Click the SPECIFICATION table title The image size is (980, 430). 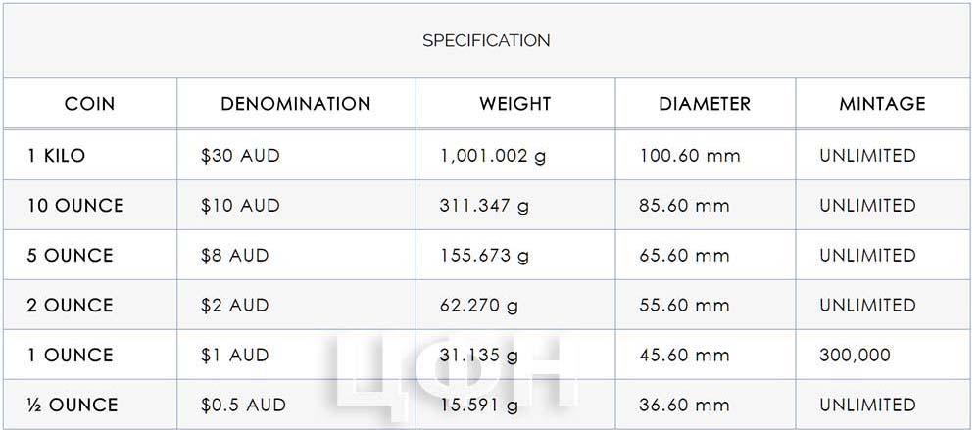pos(486,40)
